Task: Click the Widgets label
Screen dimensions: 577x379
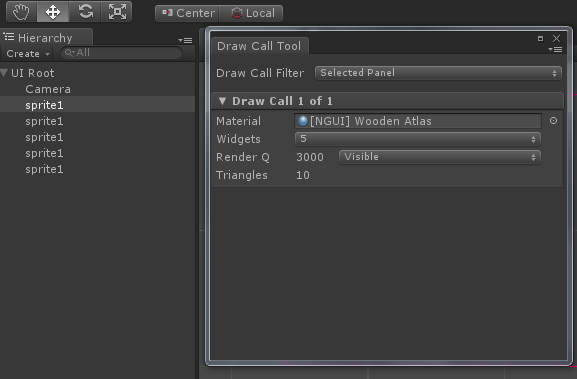Action: click(238, 139)
